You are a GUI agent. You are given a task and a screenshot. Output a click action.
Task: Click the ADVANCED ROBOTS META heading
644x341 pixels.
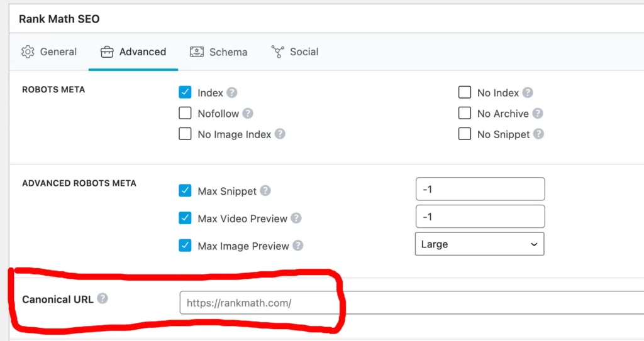coord(79,183)
